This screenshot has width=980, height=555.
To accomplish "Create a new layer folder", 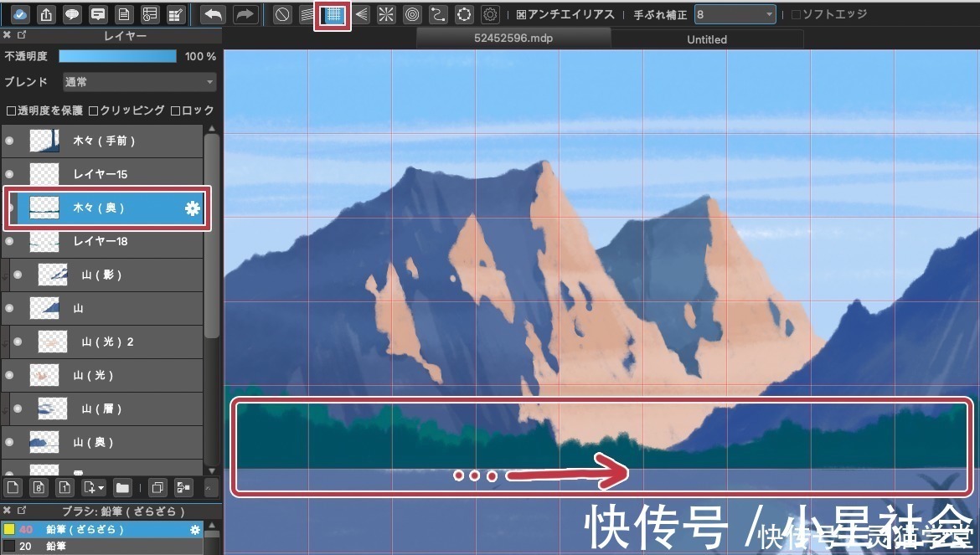I will 122,487.
